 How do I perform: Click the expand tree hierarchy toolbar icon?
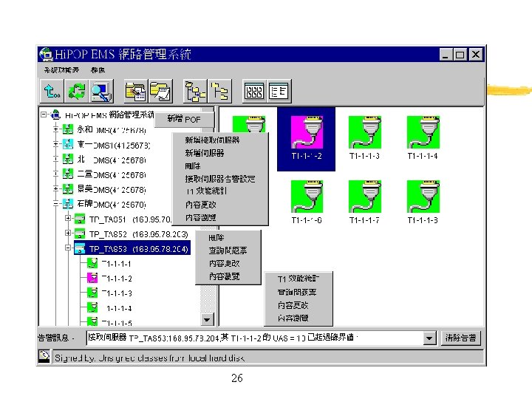tap(195, 91)
